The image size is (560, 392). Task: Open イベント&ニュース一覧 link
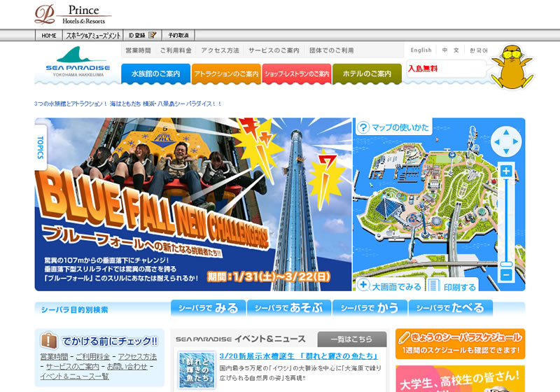point(74,377)
